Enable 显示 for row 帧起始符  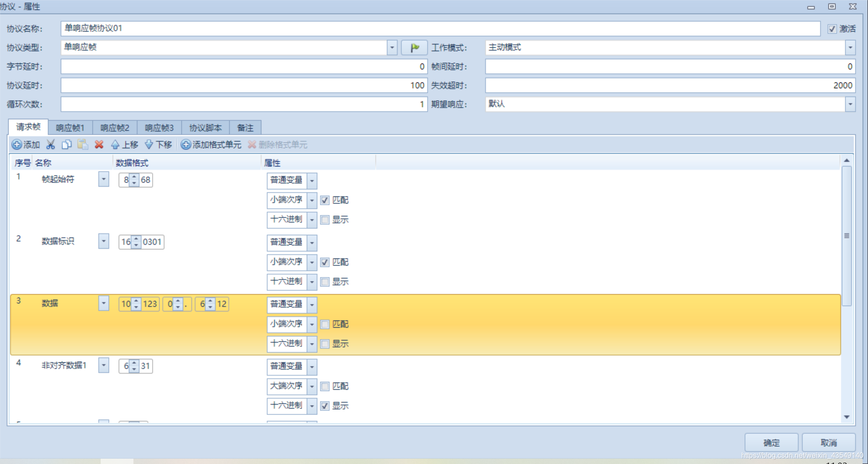pyautogui.click(x=325, y=220)
